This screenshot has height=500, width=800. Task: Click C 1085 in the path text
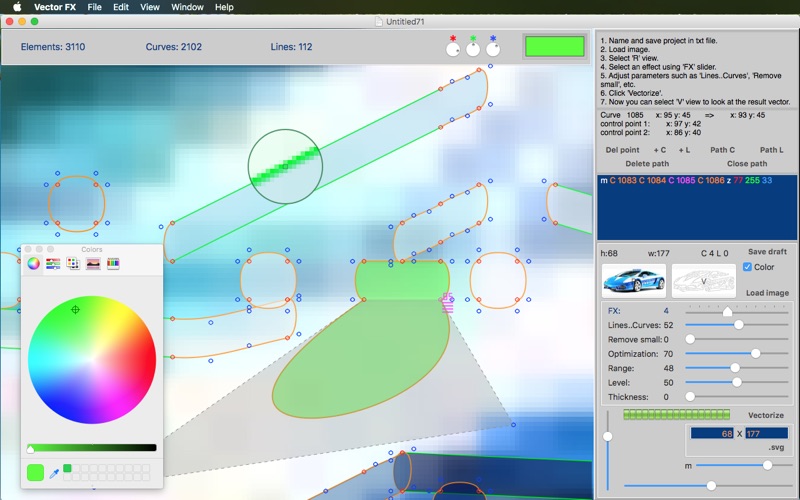pyautogui.click(x=682, y=181)
